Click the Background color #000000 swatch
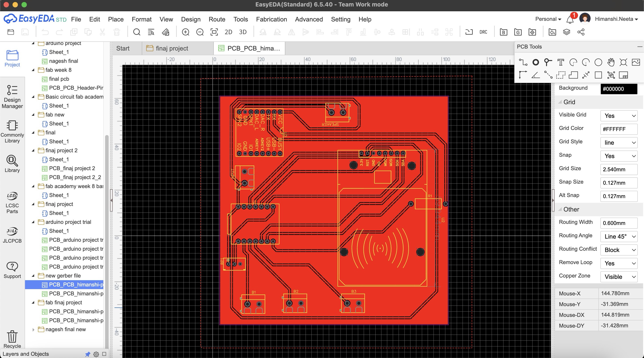 [x=619, y=89]
